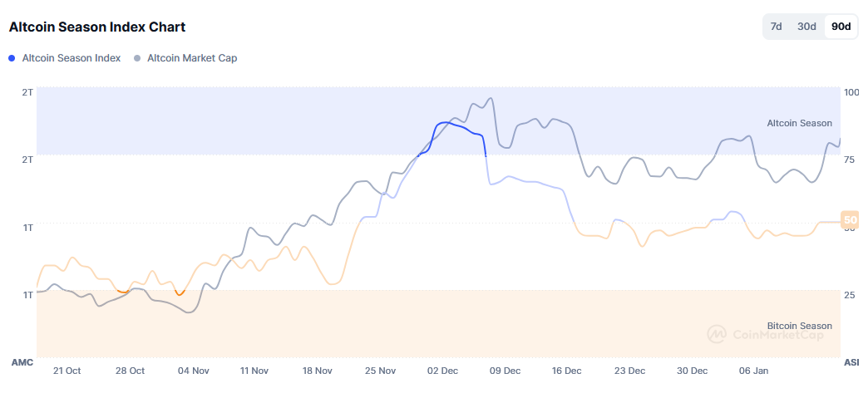Click the Altcoin Season Index Chart title

(x=97, y=27)
